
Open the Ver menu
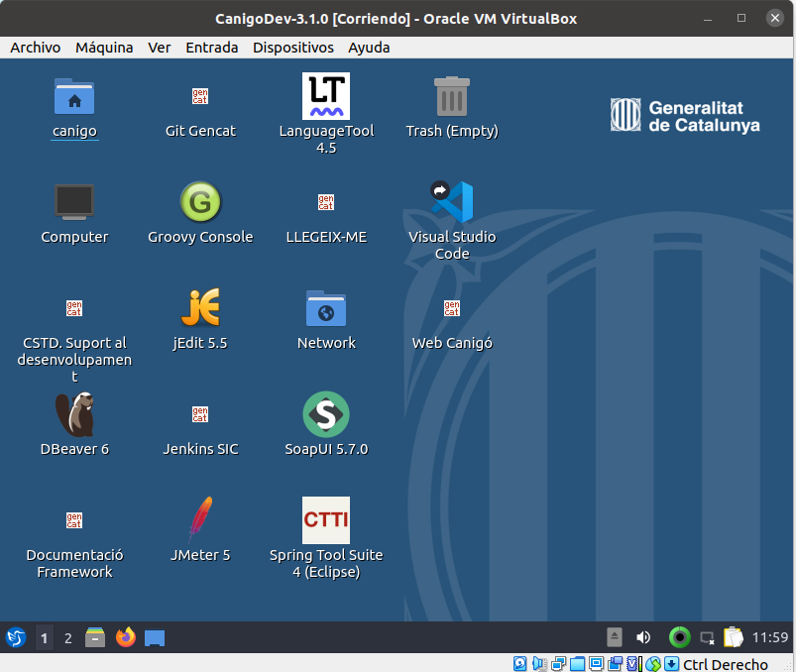click(159, 48)
